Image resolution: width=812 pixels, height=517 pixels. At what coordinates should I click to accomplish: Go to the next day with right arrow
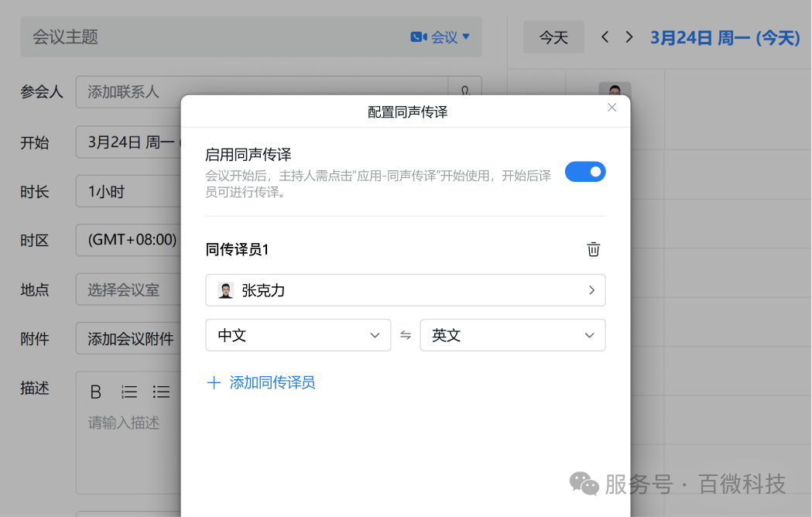[x=629, y=36]
